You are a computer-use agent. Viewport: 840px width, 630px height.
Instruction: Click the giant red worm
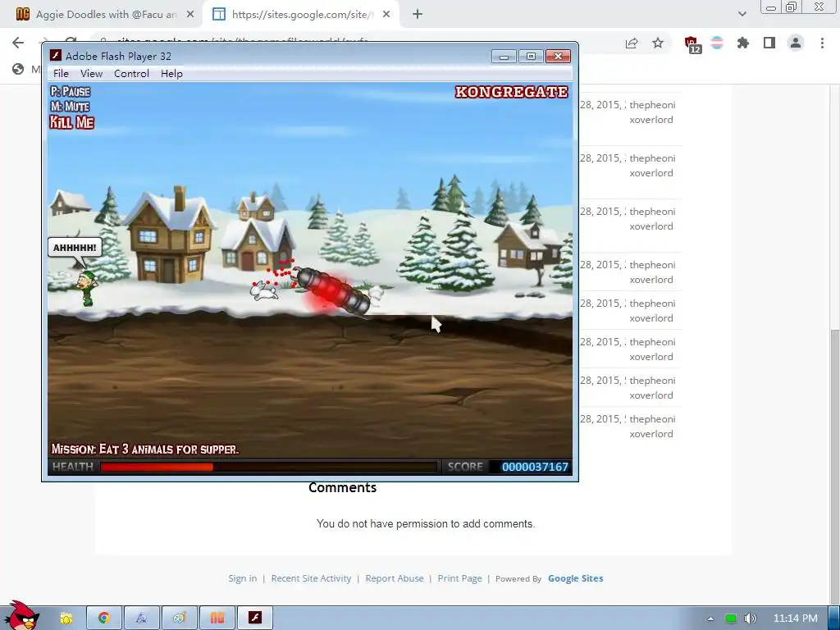coord(332,291)
